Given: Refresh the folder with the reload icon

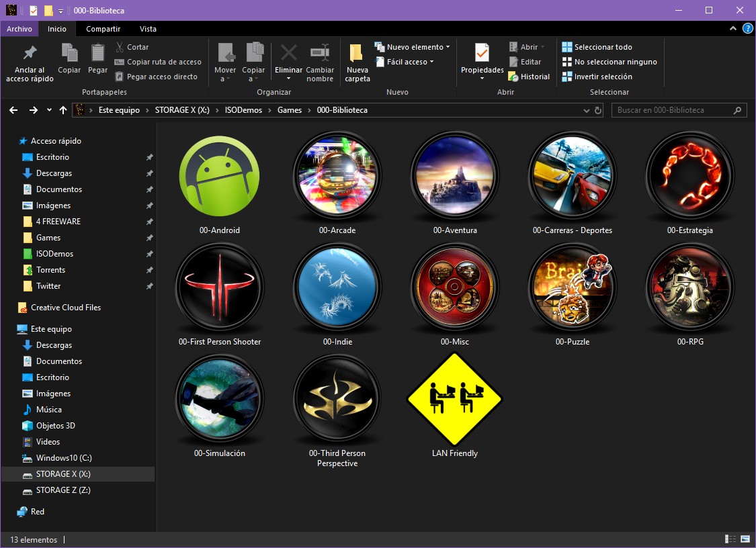Looking at the screenshot, I should [598, 110].
